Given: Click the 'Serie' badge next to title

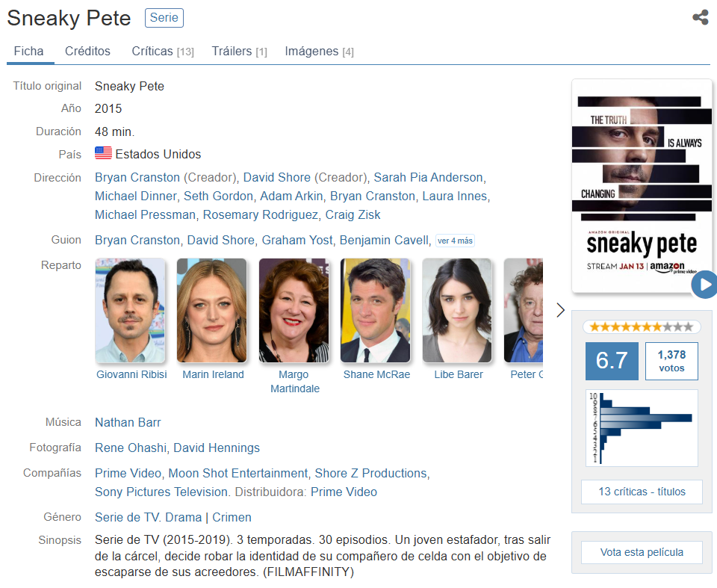Looking at the screenshot, I should tap(164, 18).
